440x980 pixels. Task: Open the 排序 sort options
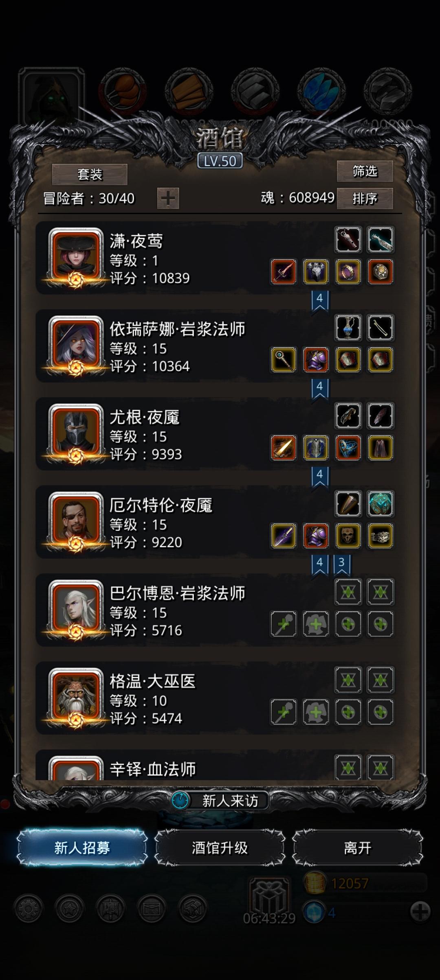[x=365, y=199]
